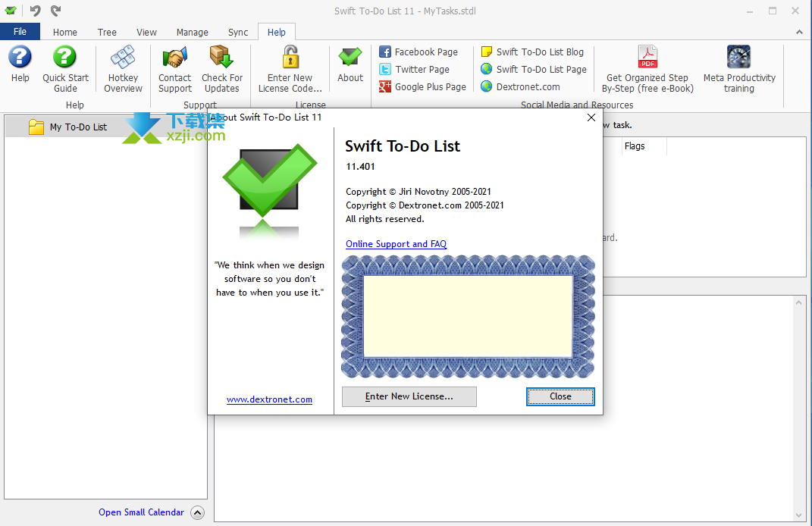This screenshot has height=526, width=812.
Task: Open the Help ribbon button
Action: coord(20,64)
